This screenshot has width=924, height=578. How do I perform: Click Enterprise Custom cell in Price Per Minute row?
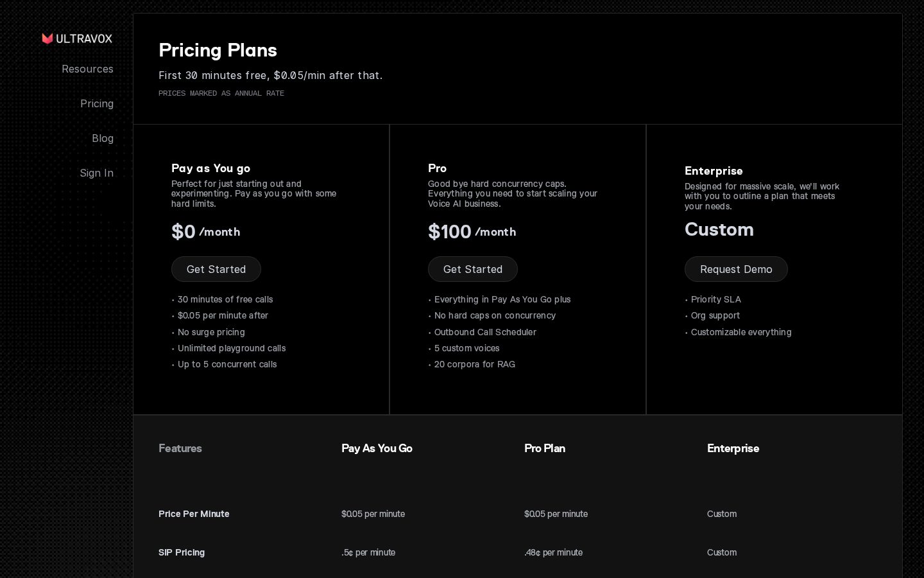click(x=722, y=514)
